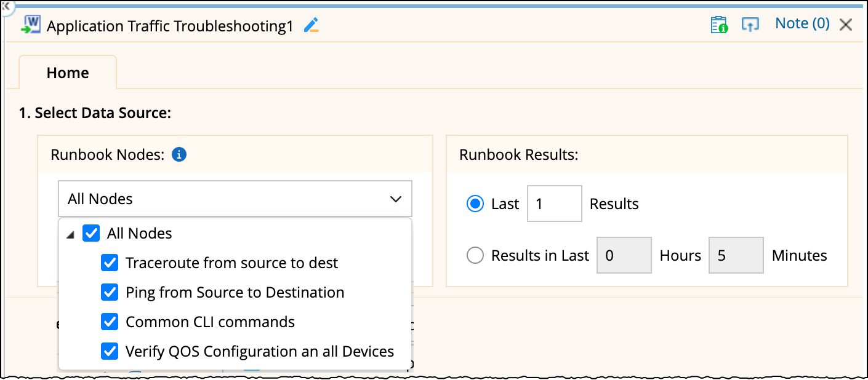868x380 pixels.
Task: Click the pop-out window icon near Note
Action: coord(750,25)
